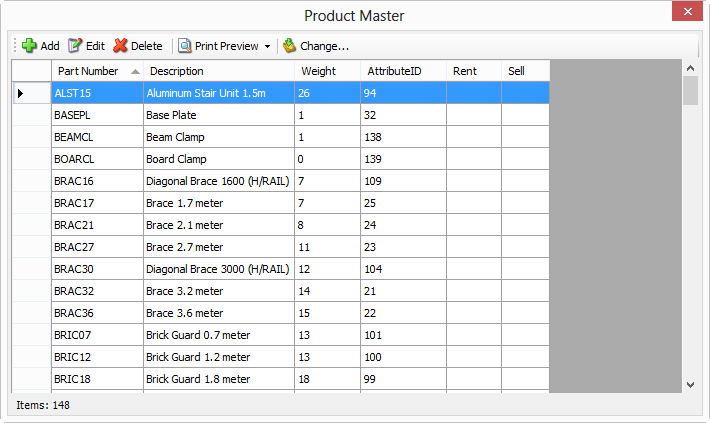
Task: Click the vertical scrollbar thumb
Action: pyautogui.click(x=691, y=91)
